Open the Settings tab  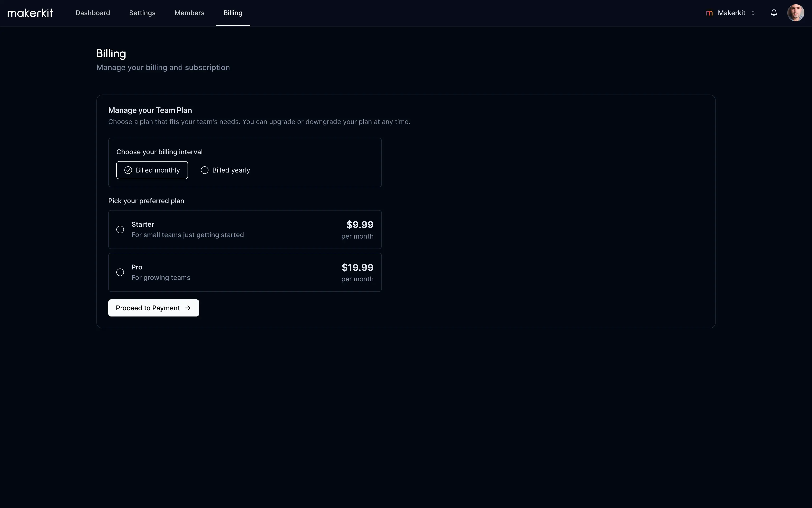click(x=142, y=13)
